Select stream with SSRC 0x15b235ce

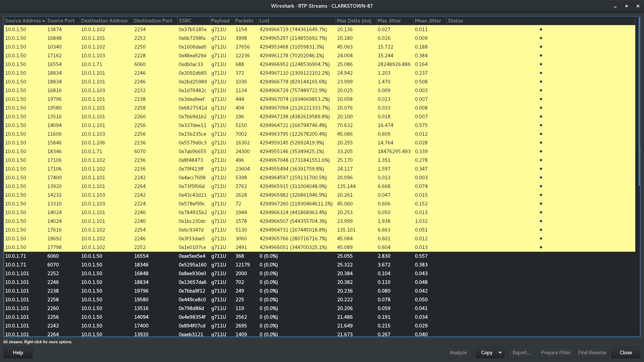[x=319, y=134]
